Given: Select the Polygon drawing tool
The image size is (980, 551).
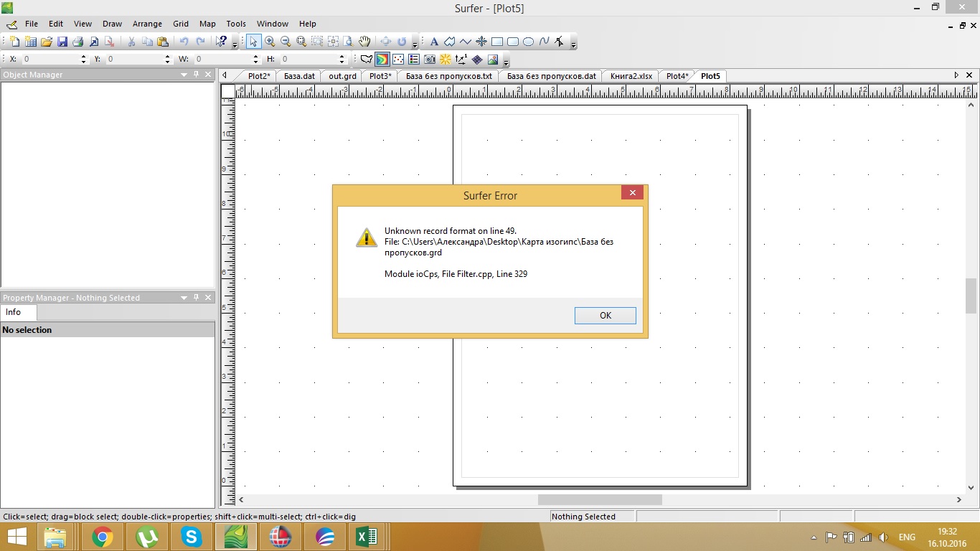Looking at the screenshot, I should click(450, 42).
